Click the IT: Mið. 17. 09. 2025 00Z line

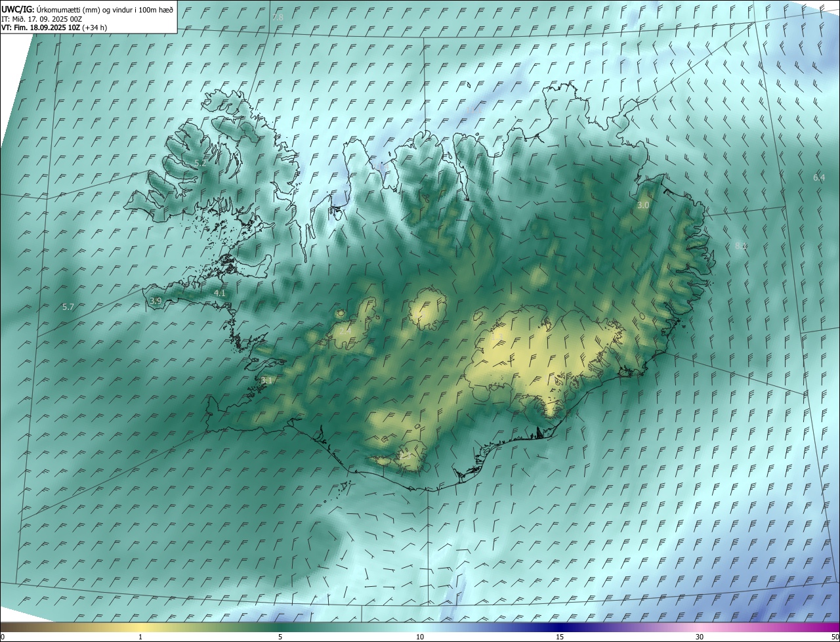tap(41, 20)
